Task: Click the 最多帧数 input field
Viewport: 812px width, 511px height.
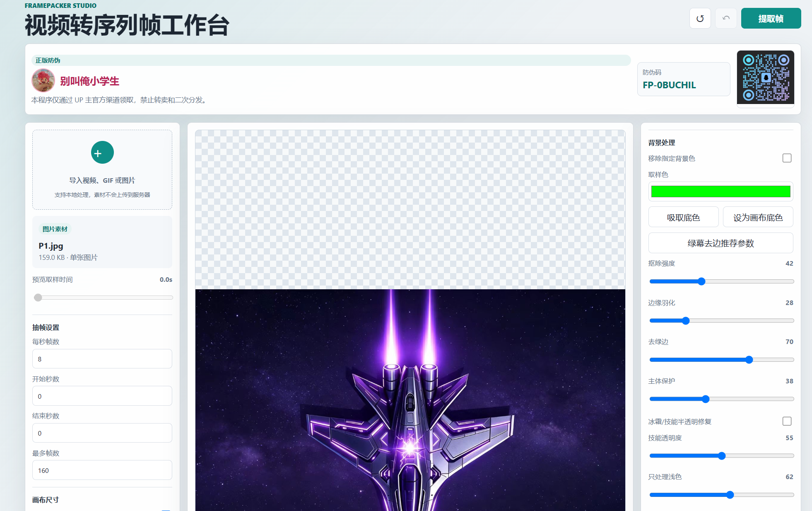Action: pos(102,470)
